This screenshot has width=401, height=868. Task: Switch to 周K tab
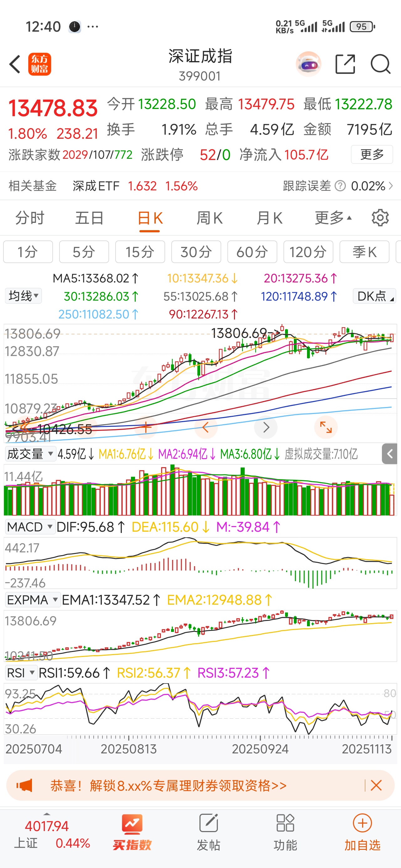pyautogui.click(x=210, y=218)
